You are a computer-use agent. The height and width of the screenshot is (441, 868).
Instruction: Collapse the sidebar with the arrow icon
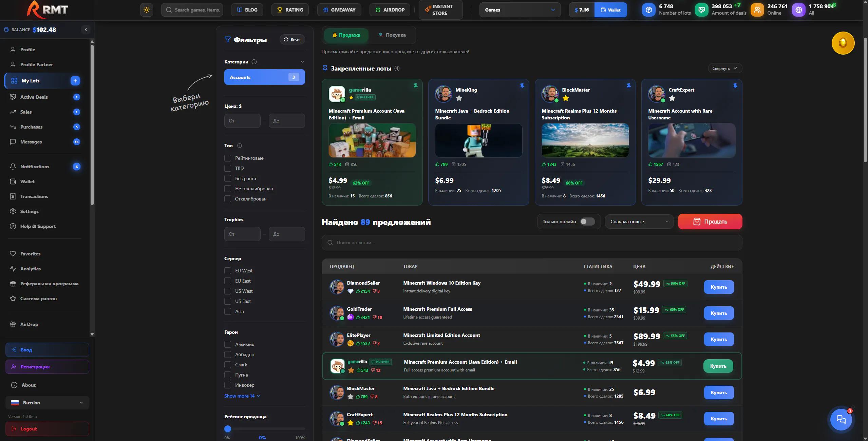coord(86,30)
